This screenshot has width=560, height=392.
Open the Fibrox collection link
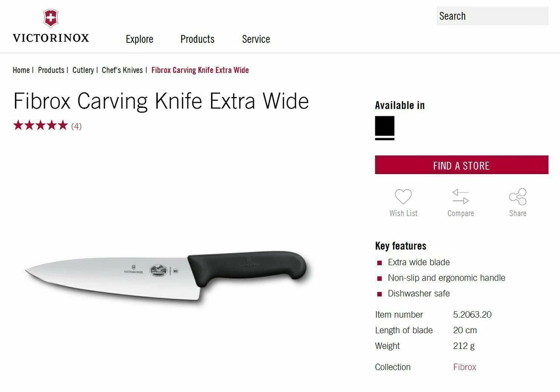tap(465, 367)
